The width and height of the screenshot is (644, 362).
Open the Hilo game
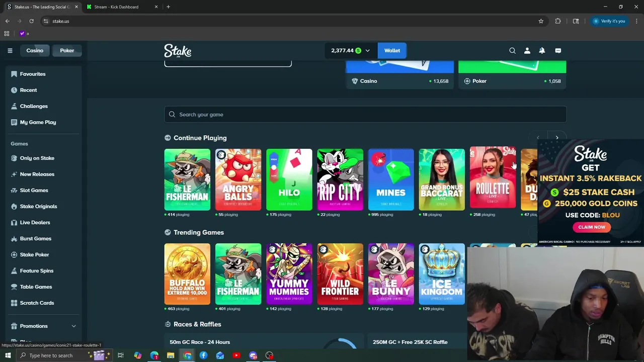(289, 179)
